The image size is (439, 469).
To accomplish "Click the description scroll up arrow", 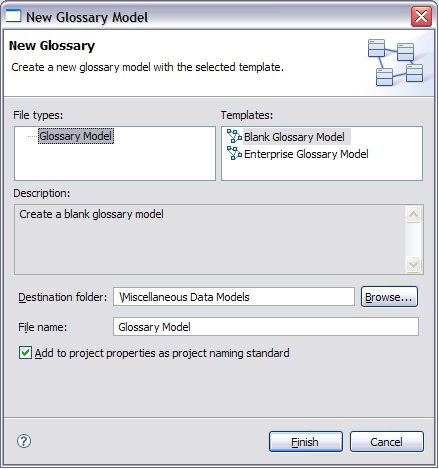I will [414, 214].
